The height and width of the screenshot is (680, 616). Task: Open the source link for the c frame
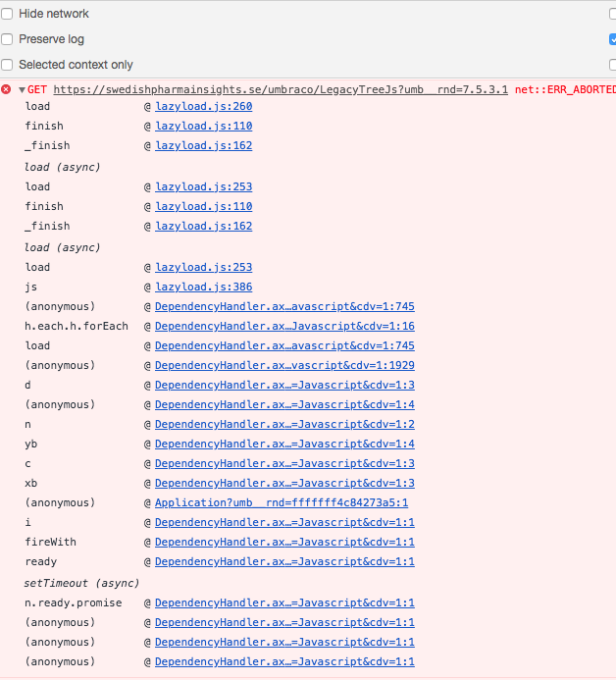284,463
